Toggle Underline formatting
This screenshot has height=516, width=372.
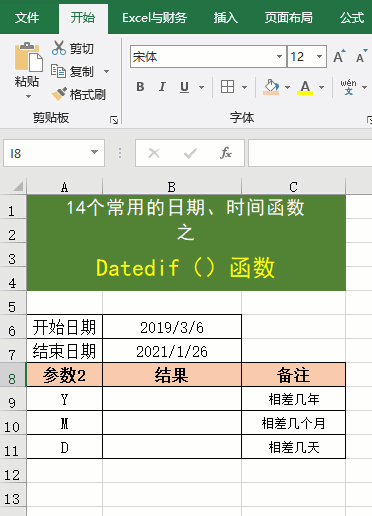coord(184,87)
